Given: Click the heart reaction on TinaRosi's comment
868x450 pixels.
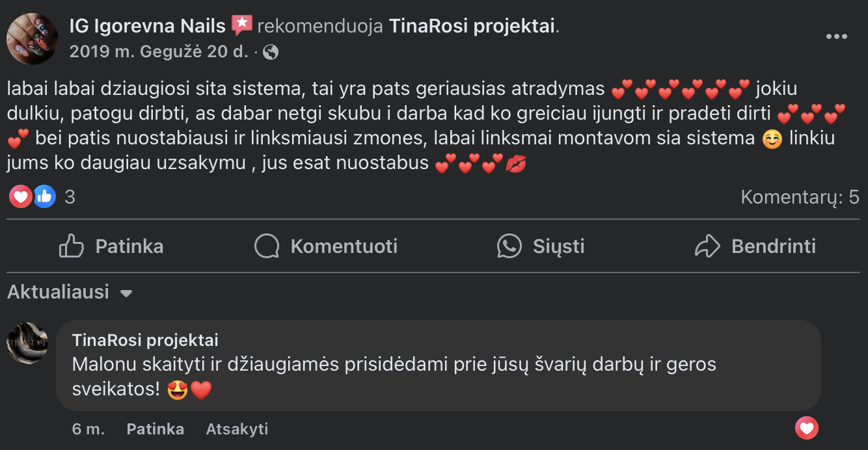Looking at the screenshot, I should pyautogui.click(x=806, y=428).
